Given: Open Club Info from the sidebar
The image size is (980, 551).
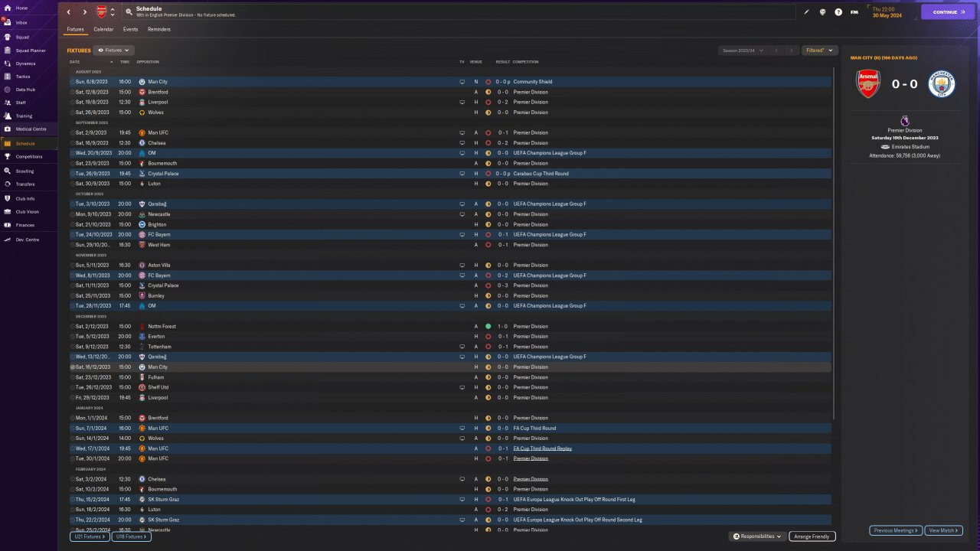Looking at the screenshot, I should (x=25, y=198).
